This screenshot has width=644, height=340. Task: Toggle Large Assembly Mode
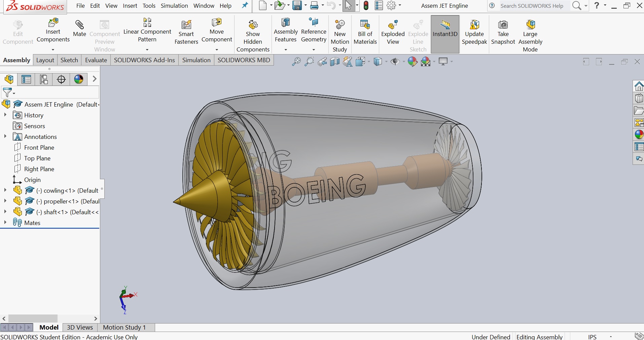click(530, 36)
